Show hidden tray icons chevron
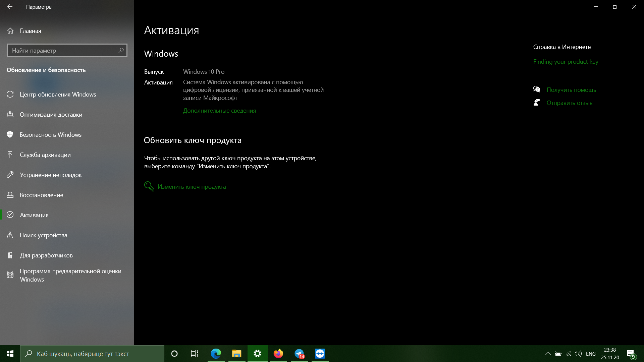644x362 pixels. pyautogui.click(x=548, y=354)
